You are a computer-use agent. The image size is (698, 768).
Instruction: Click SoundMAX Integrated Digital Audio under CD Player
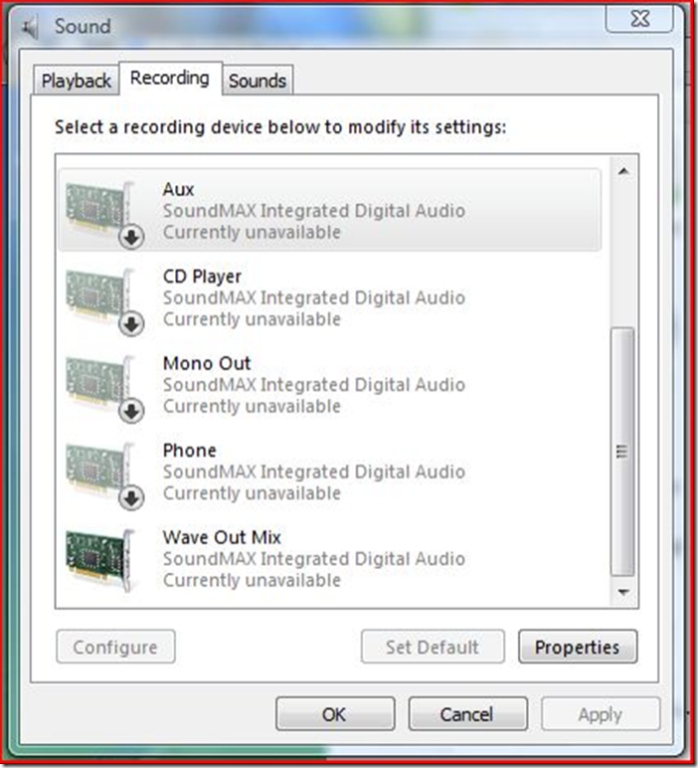tap(314, 298)
